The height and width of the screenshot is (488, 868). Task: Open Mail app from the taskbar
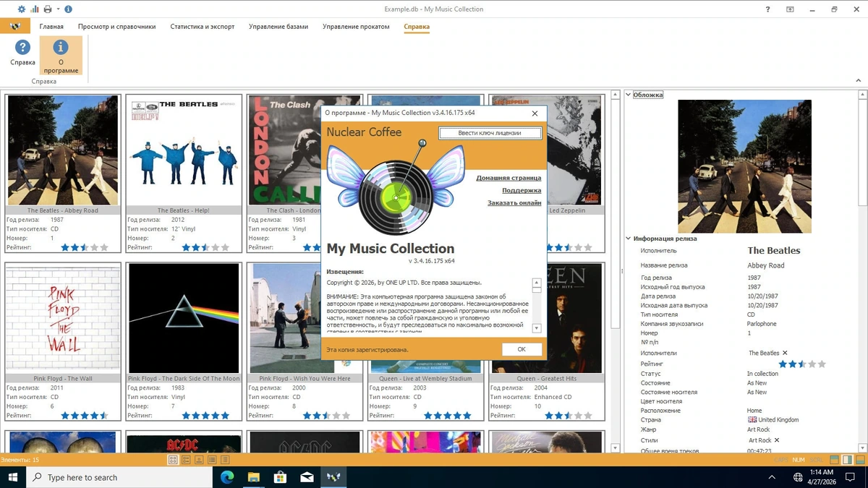click(x=307, y=477)
